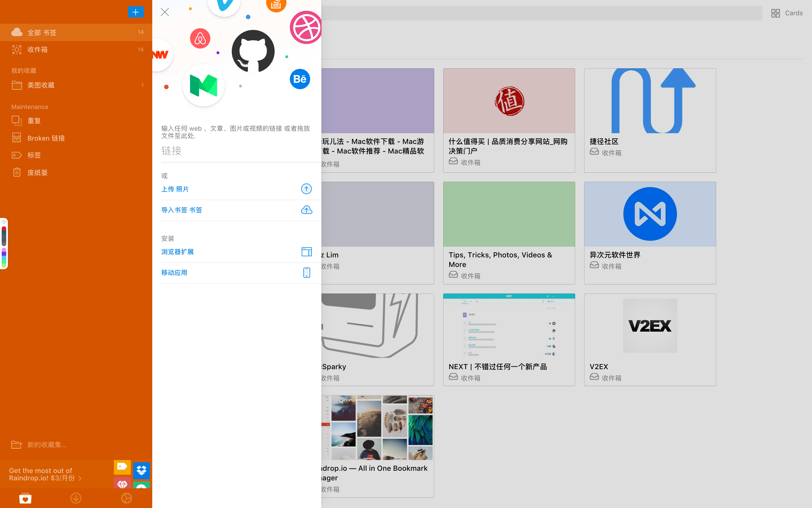Click the yellow tag icon in promo
The height and width of the screenshot is (508, 812).
[x=122, y=467]
